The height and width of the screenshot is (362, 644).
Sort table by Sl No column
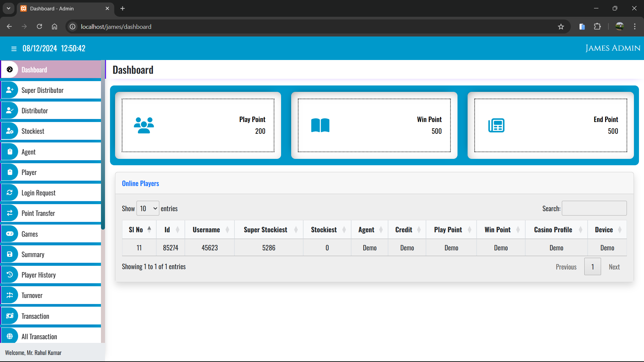(139, 230)
